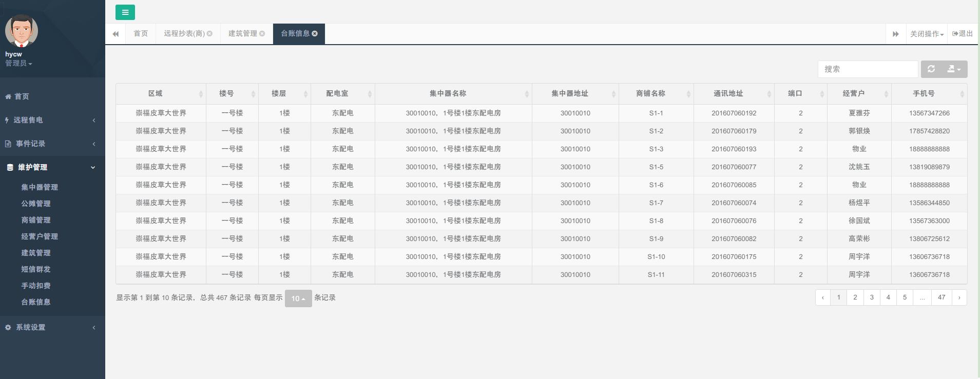Screen dimensions: 980x379
Task: Click the user avatar picture
Action: (x=21, y=31)
